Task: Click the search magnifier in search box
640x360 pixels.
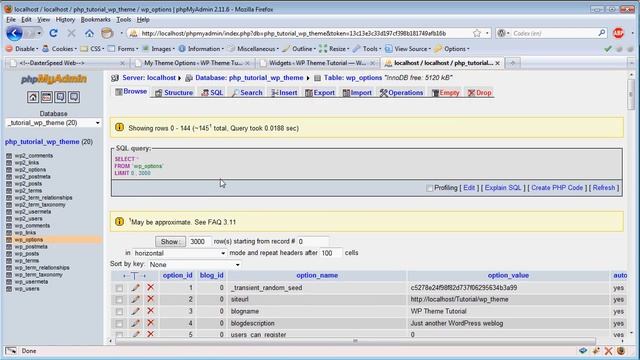Action: point(602,33)
